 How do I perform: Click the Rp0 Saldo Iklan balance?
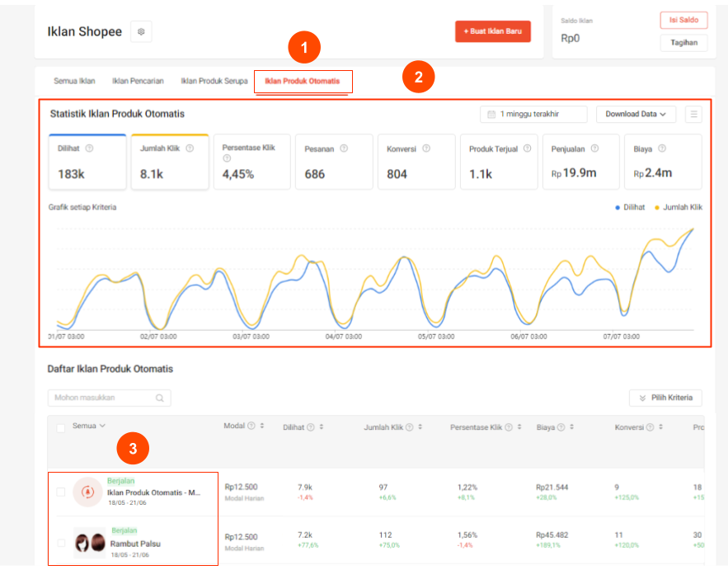(571, 39)
